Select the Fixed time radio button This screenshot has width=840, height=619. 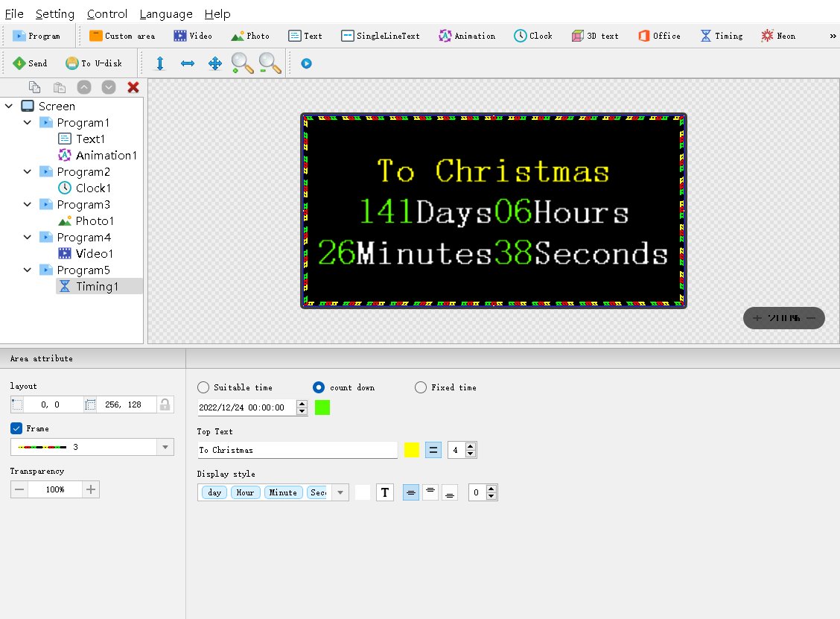pyautogui.click(x=421, y=387)
